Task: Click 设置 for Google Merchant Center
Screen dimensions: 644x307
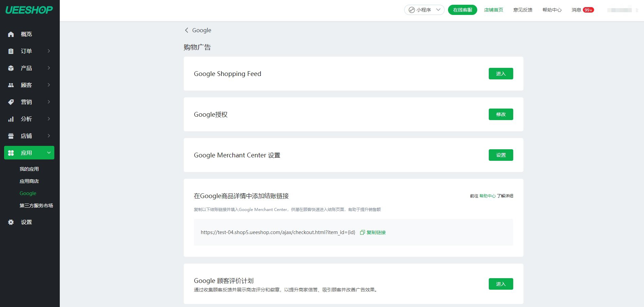Action: click(x=501, y=155)
